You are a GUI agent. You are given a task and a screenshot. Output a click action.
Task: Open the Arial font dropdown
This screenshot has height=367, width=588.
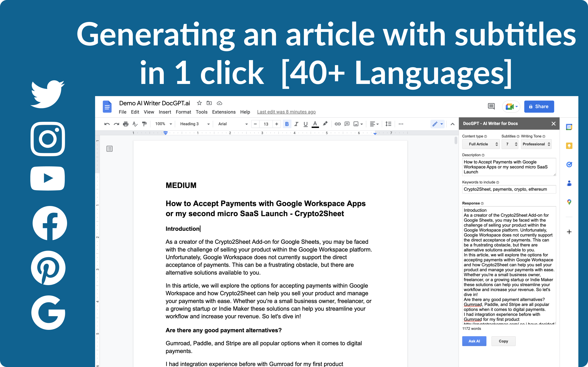[x=232, y=124]
